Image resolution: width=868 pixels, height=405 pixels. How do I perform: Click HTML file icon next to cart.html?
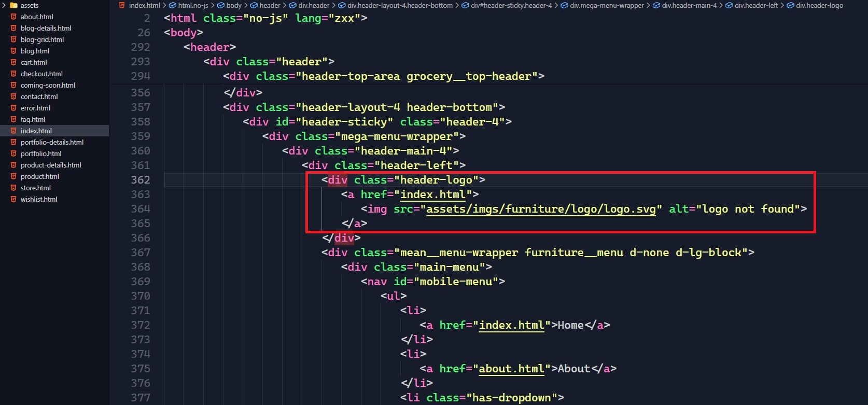point(13,62)
